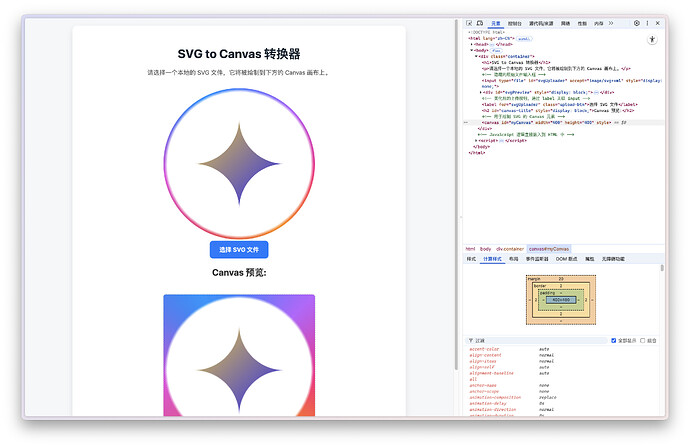Viewport: 690px width, 448px height.
Task: Click the computed styles panel scrollbar thumb
Action: (x=662, y=268)
